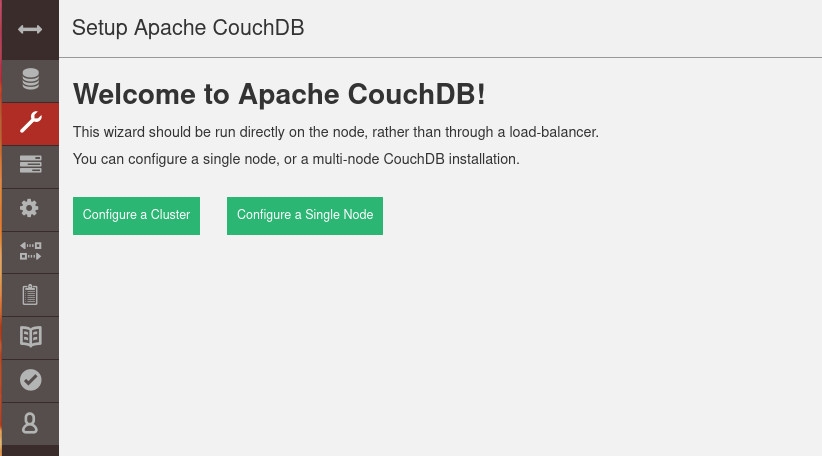The height and width of the screenshot is (456, 822).
Task: Click the sentence starting 'You can configure'
Action: pyautogui.click(x=296, y=159)
